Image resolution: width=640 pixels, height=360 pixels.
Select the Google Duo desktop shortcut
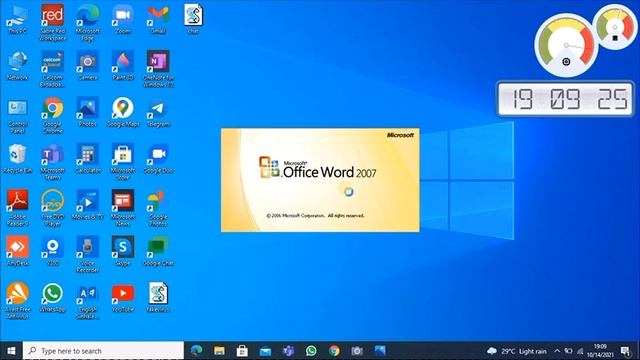click(x=158, y=159)
